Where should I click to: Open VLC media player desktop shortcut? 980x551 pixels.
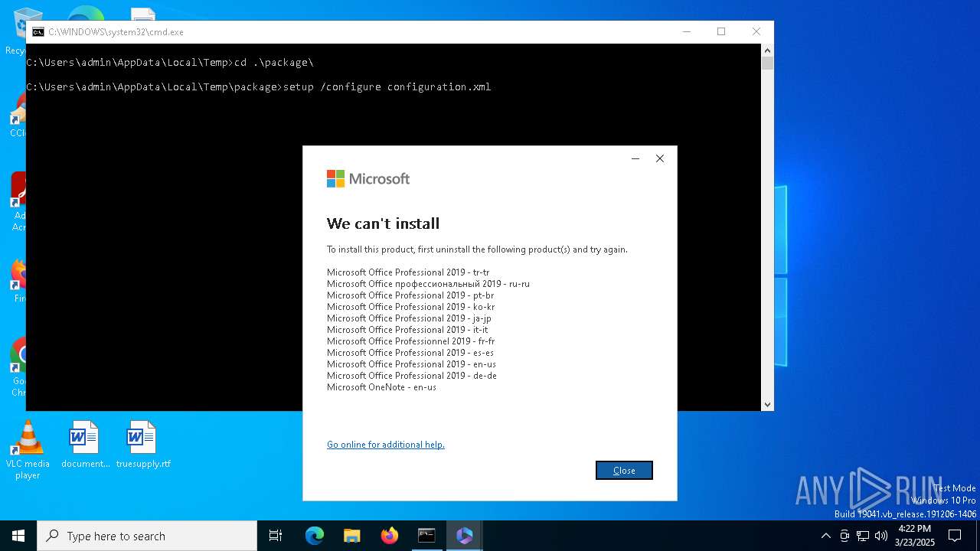28,450
